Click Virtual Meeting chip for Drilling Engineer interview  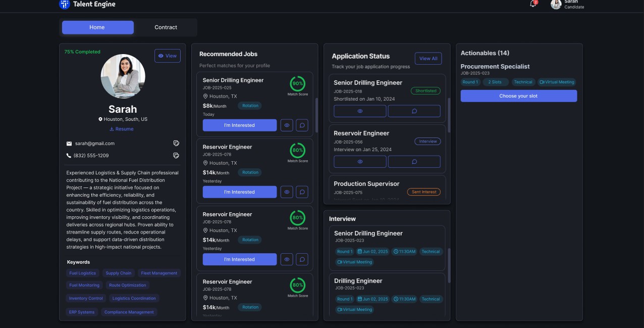click(355, 310)
